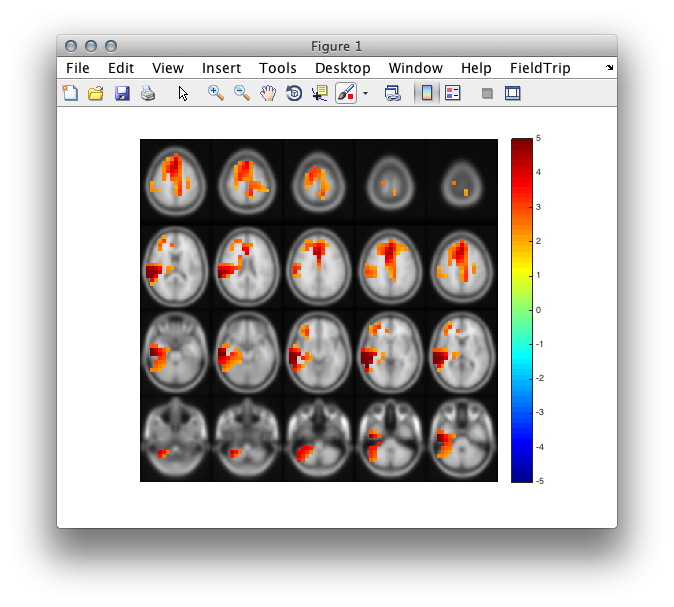Viewport: 674px width, 607px height.
Task: Click the Figure 1 title bar
Action: click(x=337, y=46)
